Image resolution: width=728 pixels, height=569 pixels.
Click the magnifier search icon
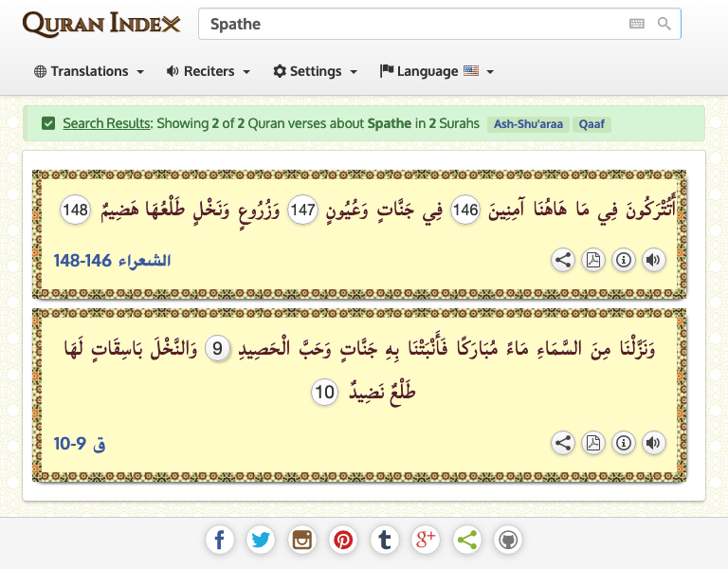pos(664,24)
